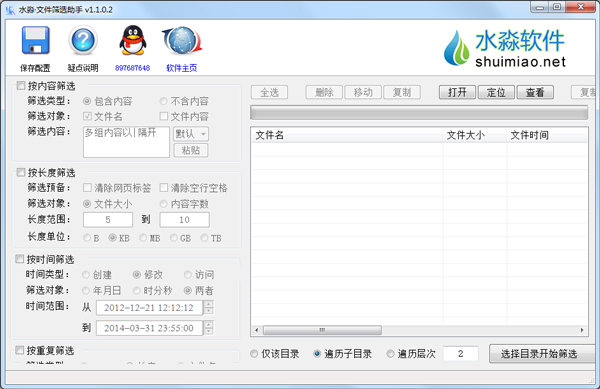Screen dimensions: 600x389
Task: Select 两者 filter target
Action: [188, 291]
